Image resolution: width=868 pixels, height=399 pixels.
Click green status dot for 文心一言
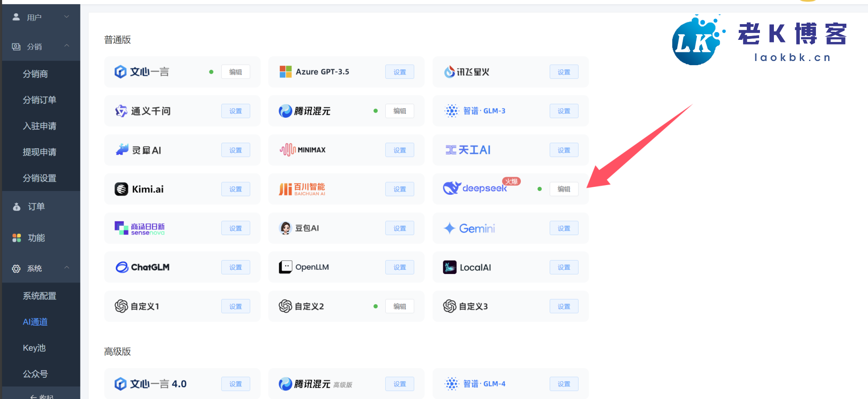[211, 72]
